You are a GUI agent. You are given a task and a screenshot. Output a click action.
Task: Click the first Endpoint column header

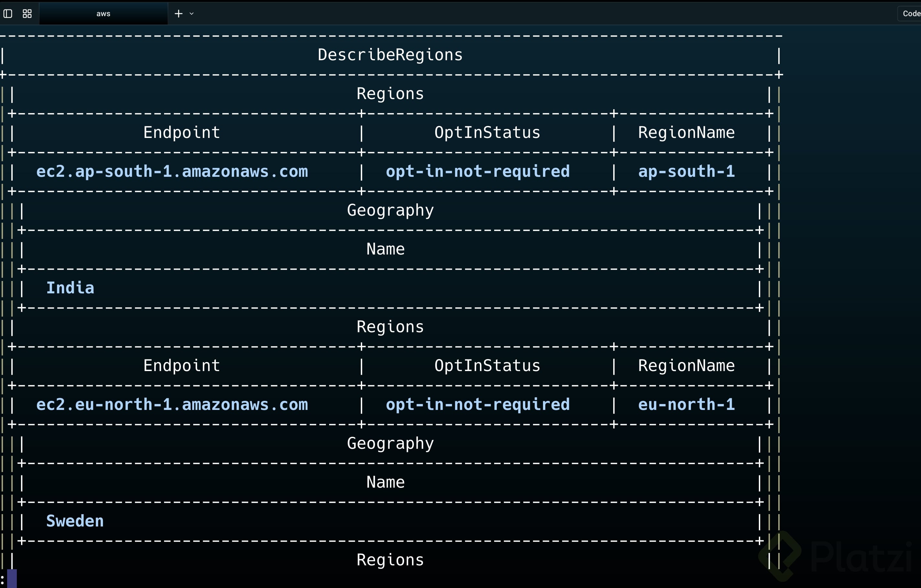(182, 133)
